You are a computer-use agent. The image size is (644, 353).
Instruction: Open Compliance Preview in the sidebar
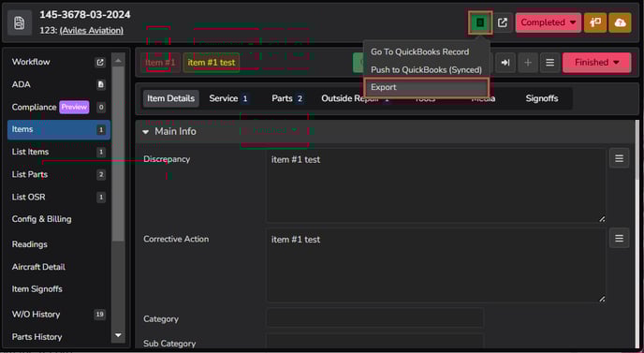(x=59, y=108)
